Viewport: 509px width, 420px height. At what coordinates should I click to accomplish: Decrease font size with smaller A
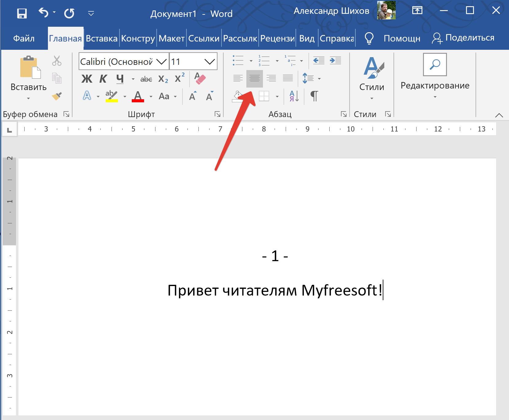pyautogui.click(x=209, y=96)
